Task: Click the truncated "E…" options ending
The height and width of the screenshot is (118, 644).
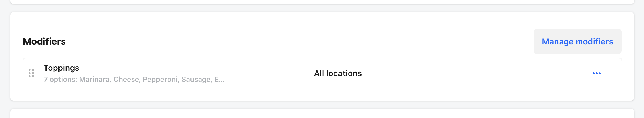Action: coord(219,80)
